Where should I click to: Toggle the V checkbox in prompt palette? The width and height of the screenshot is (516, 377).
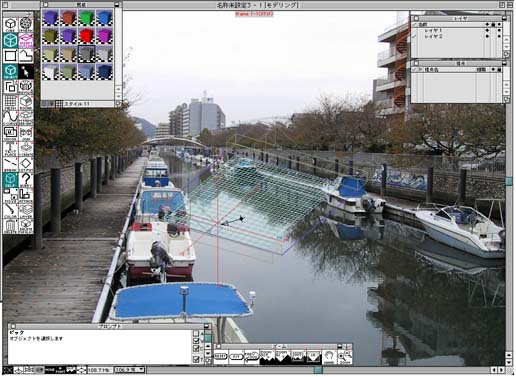(x=196, y=341)
